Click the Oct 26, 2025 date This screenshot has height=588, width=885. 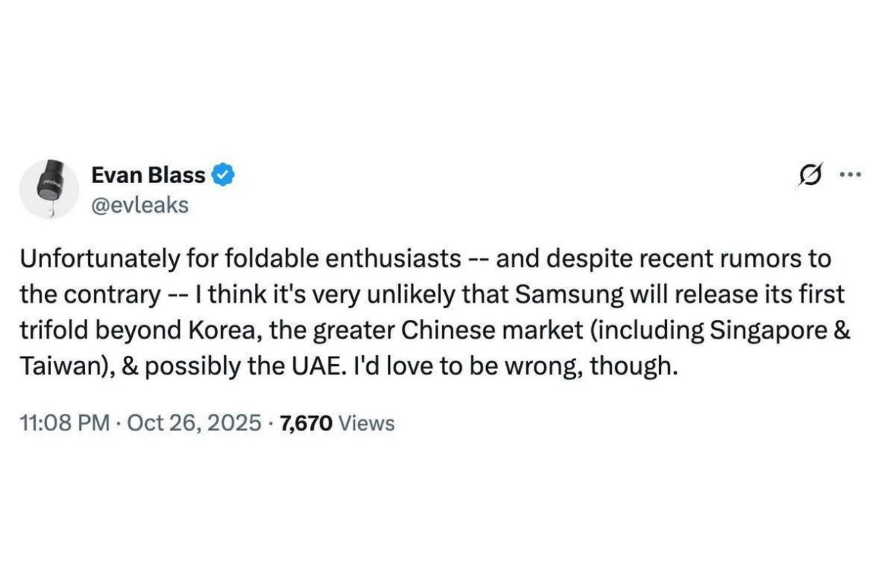[194, 422]
